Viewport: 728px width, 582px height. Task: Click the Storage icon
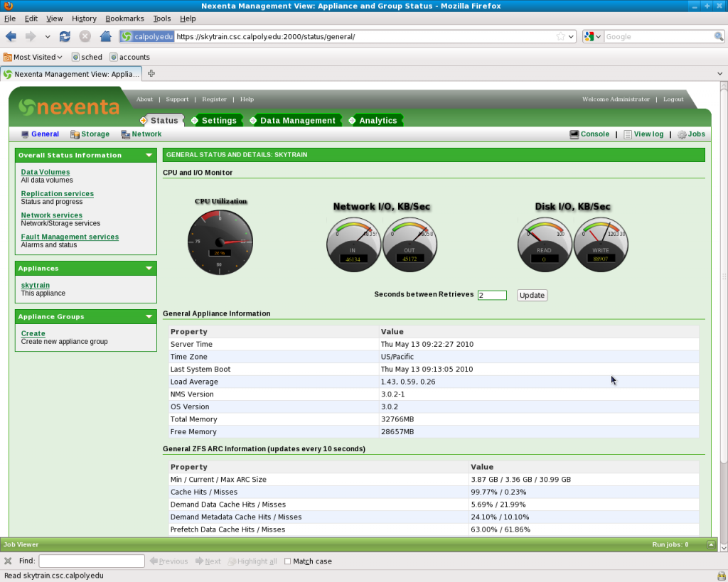[74, 134]
